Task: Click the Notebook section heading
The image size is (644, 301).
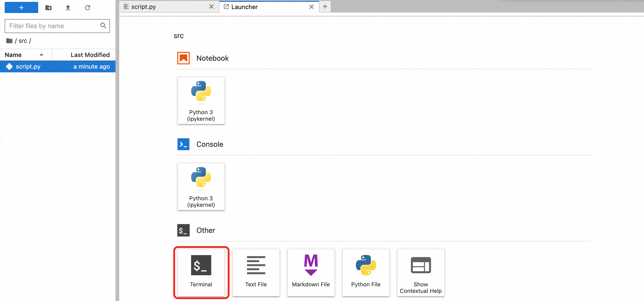Action: (x=213, y=58)
